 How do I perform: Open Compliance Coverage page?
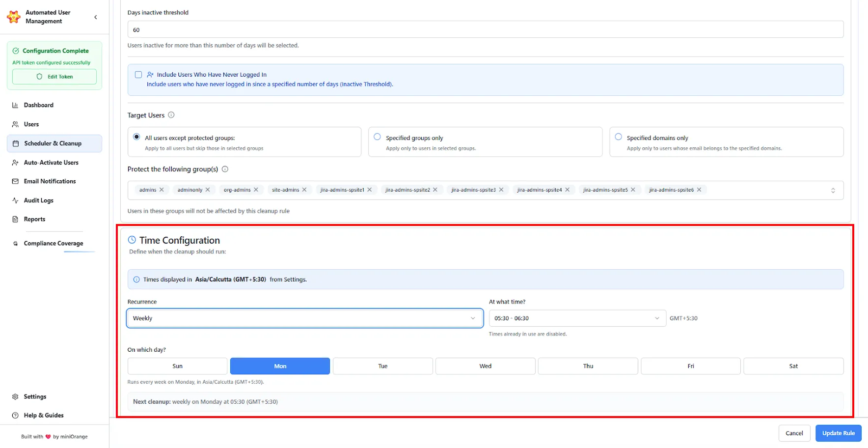(54, 243)
